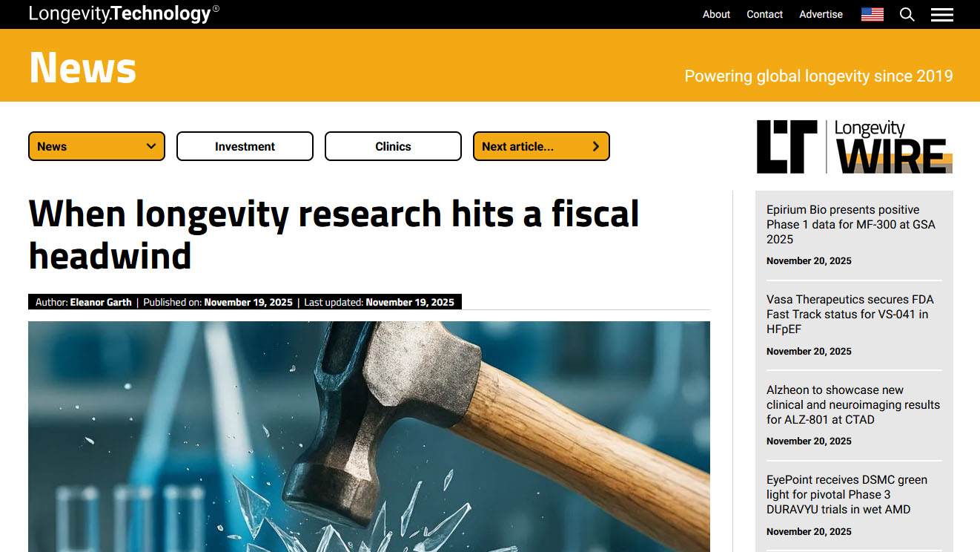Open the Contact menu item

tap(764, 14)
